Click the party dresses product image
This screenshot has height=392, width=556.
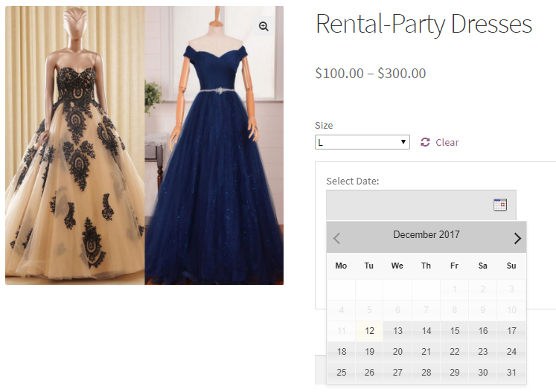[x=144, y=145]
